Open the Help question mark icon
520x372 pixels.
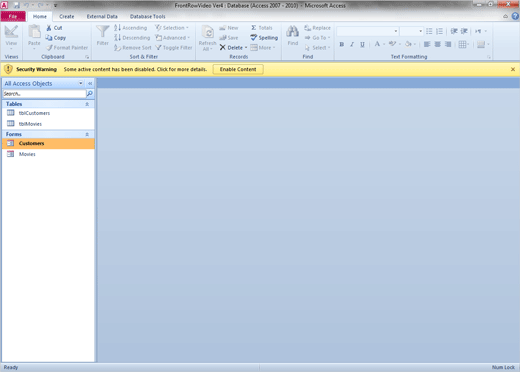point(515,16)
